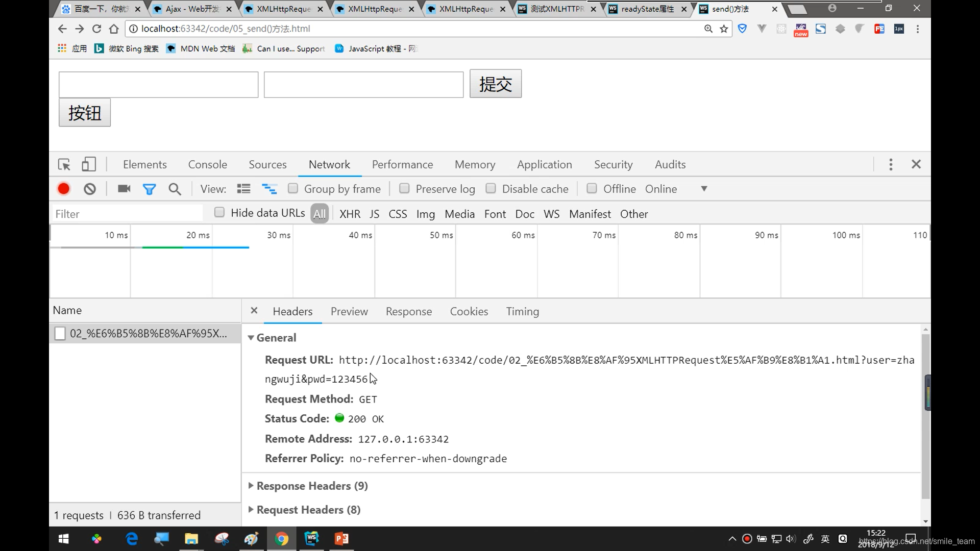The height and width of the screenshot is (551, 980).
Task: Bookmark this page with star icon
Action: [x=724, y=29]
